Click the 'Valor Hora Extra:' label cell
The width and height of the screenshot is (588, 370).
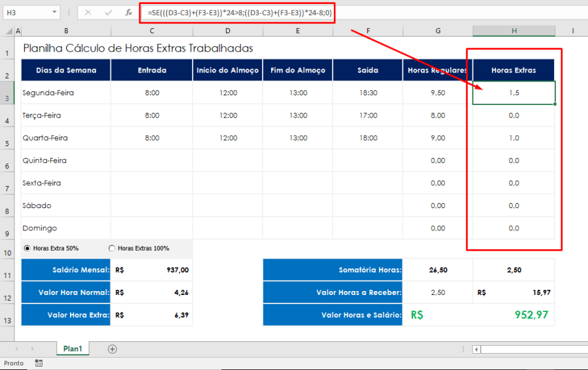66,315
